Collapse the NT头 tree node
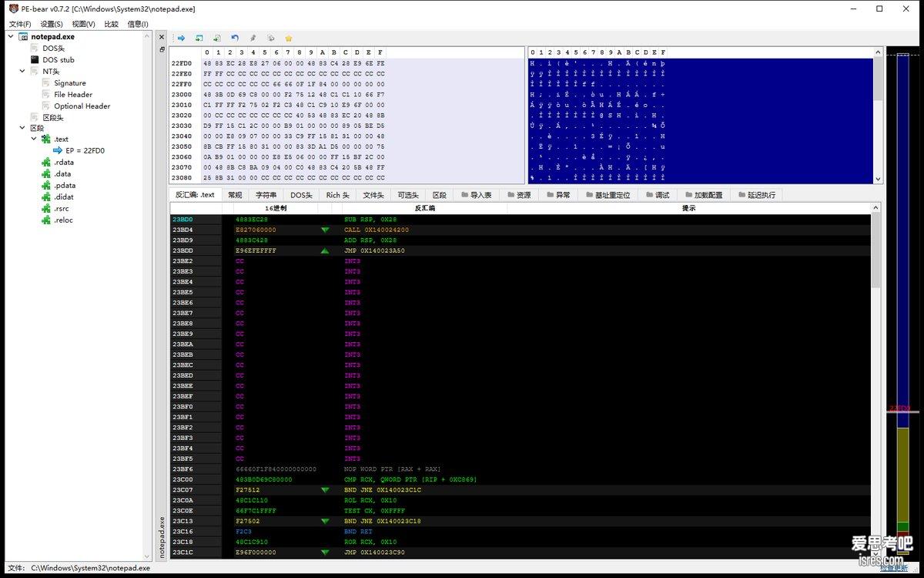 click(x=22, y=71)
